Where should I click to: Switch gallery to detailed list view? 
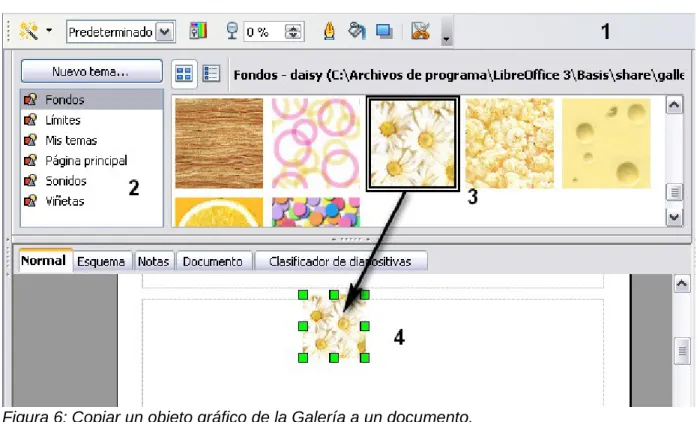pyautogui.click(x=211, y=73)
